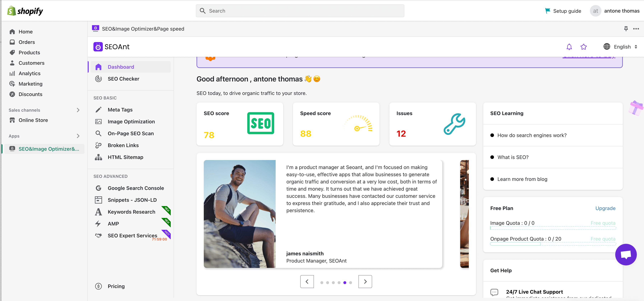Image resolution: width=644 pixels, height=301 pixels.
Task: Click the Snippets JSON-LD layout icon
Action: pos(98,200)
